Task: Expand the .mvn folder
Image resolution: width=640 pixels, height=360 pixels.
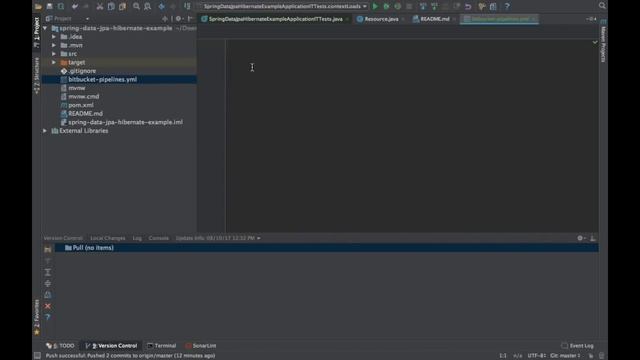Action: pos(54,45)
